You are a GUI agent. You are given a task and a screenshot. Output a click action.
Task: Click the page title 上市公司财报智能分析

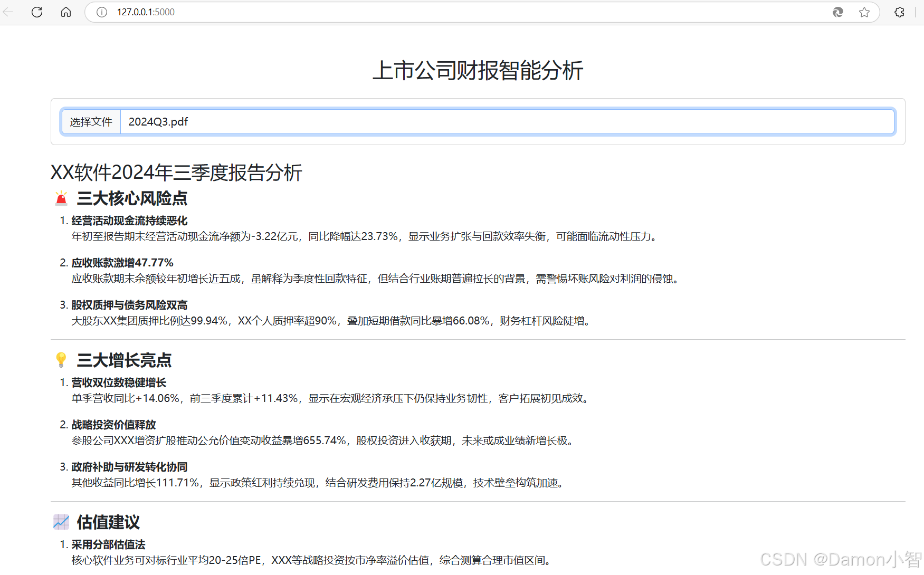[478, 70]
